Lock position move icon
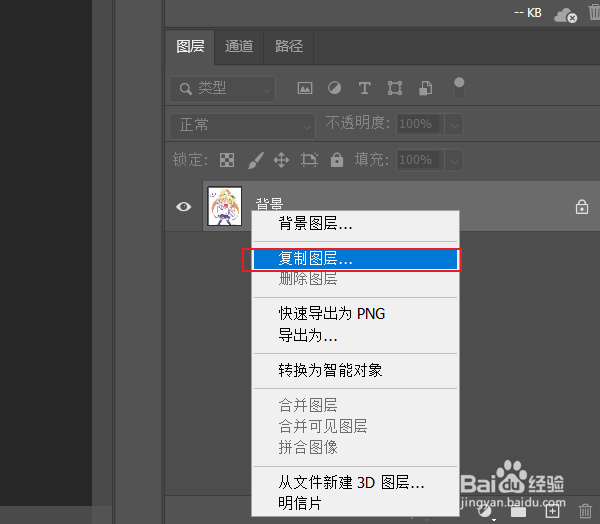 coord(281,160)
